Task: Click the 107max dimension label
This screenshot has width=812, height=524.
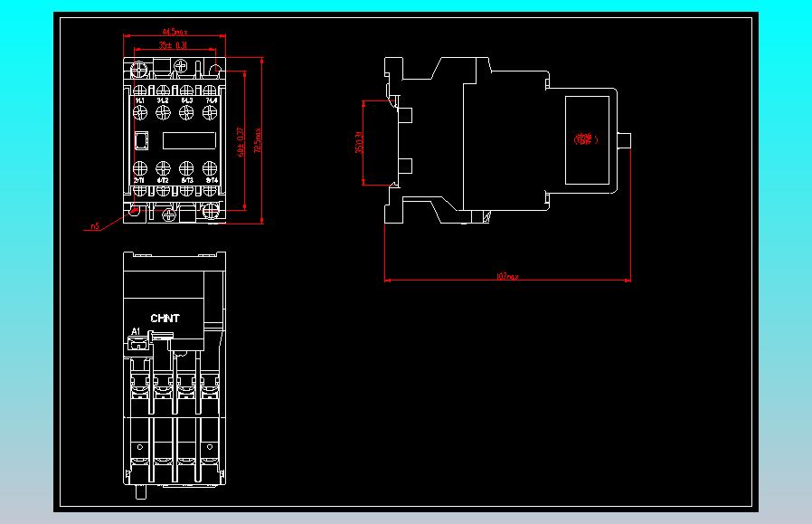Action: [x=507, y=276]
